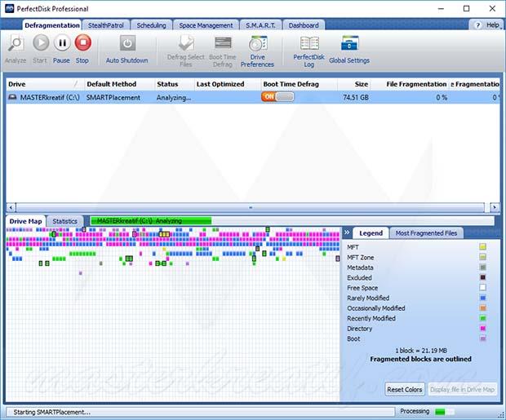Click '1 block = 21.19 MB' label
Viewport: 506px width, 420px height.
click(x=421, y=351)
